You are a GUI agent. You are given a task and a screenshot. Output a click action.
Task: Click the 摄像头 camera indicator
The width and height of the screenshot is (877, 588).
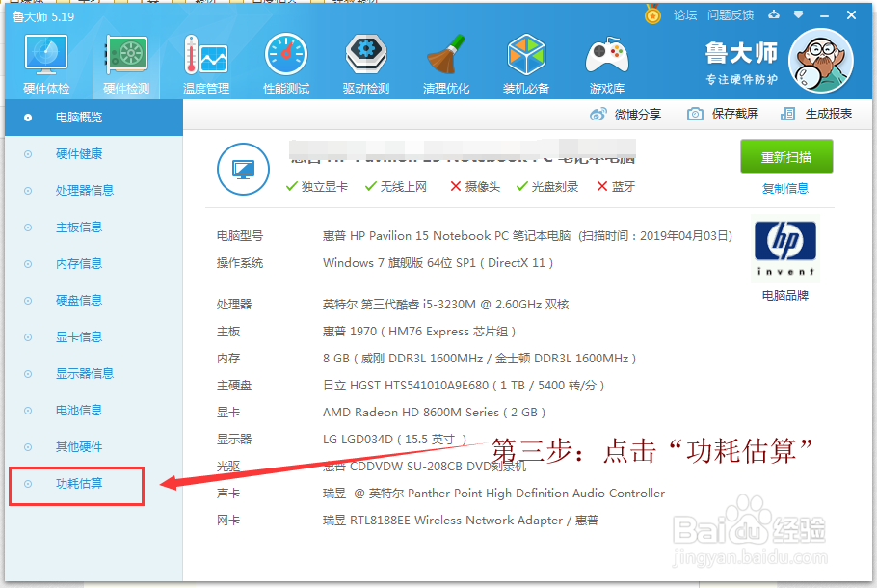pyautogui.click(x=475, y=187)
